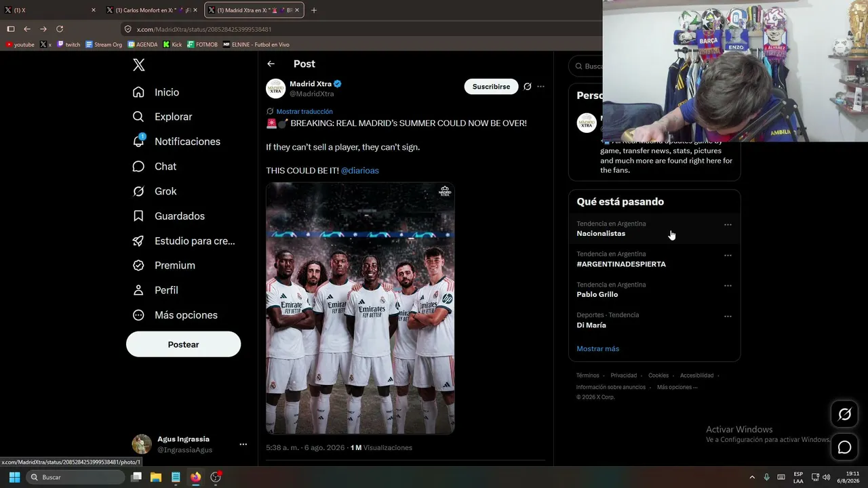Open options dots for Di María trend

tap(728, 316)
